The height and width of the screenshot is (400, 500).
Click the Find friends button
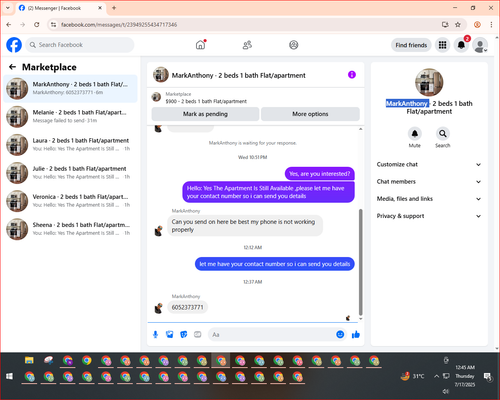point(411,45)
